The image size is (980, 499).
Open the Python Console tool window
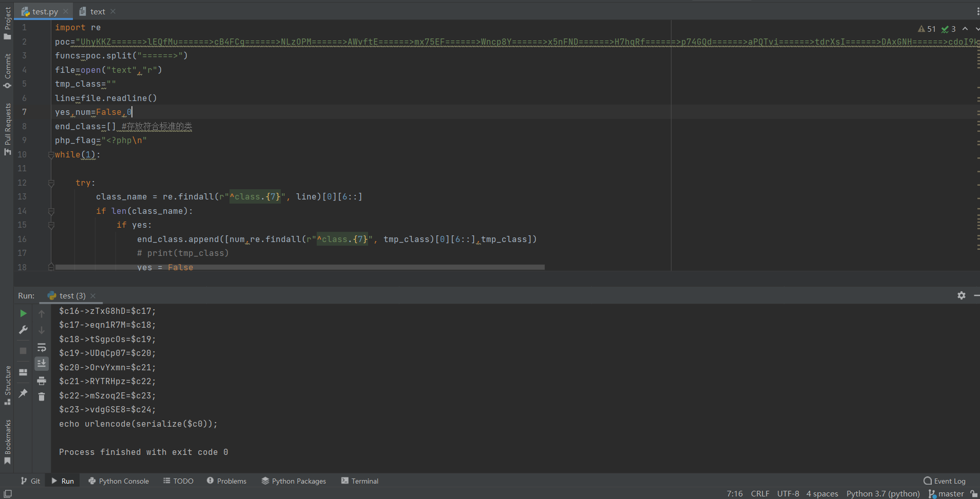pos(119,481)
